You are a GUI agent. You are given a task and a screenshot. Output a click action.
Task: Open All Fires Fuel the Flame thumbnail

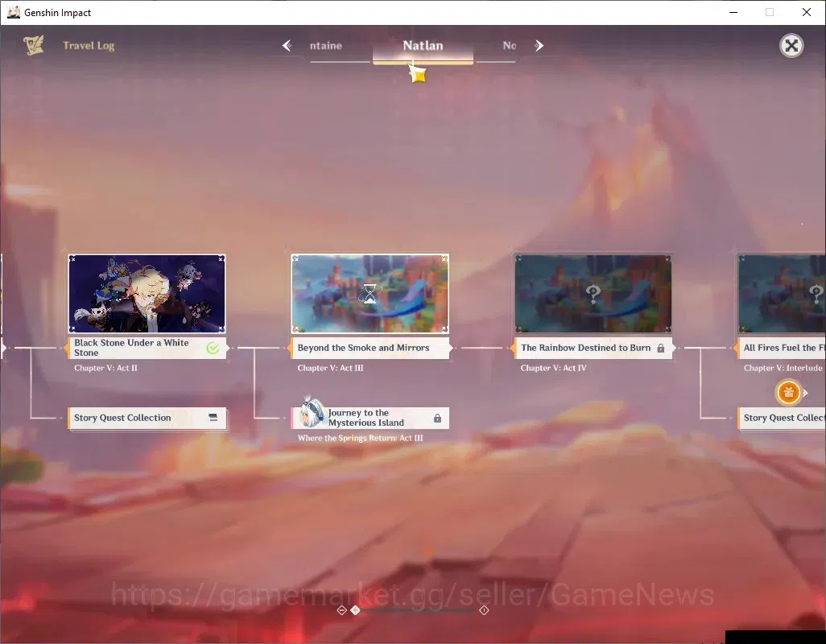point(782,293)
